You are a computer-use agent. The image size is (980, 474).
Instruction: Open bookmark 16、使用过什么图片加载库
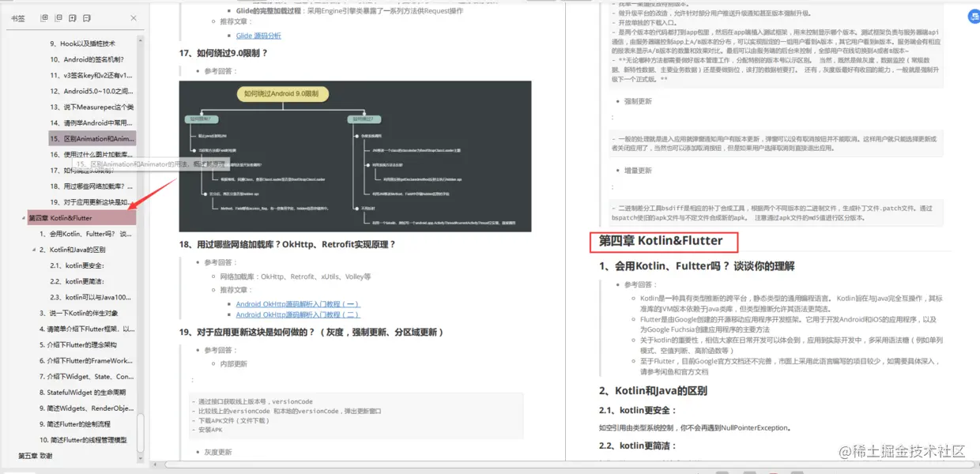pos(92,154)
